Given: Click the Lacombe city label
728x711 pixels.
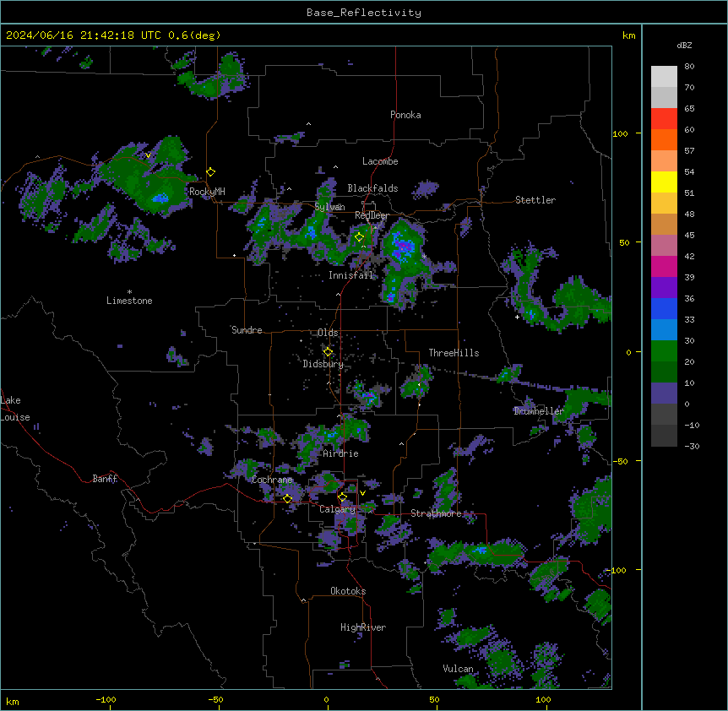Looking at the screenshot, I should click(x=380, y=161).
